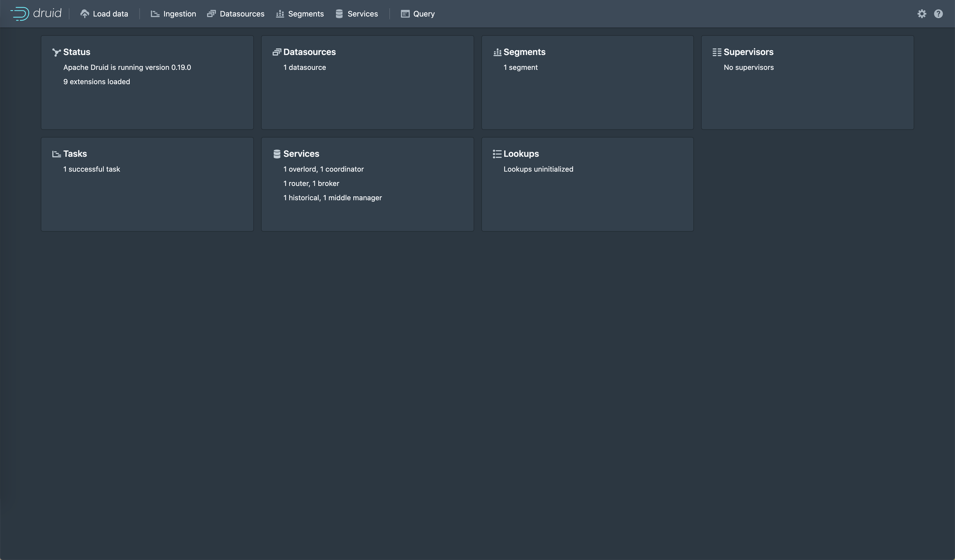Image resolution: width=955 pixels, height=560 pixels.
Task: Open the Supervisors card
Action: tap(807, 82)
